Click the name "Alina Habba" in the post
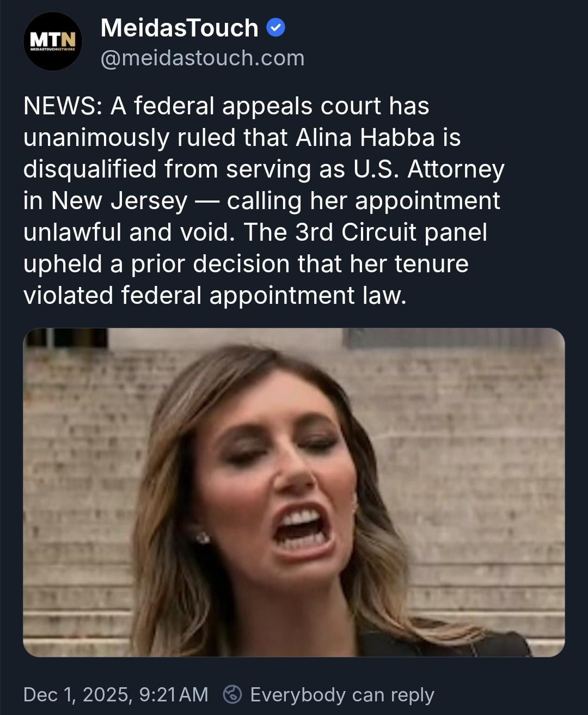 point(365,137)
